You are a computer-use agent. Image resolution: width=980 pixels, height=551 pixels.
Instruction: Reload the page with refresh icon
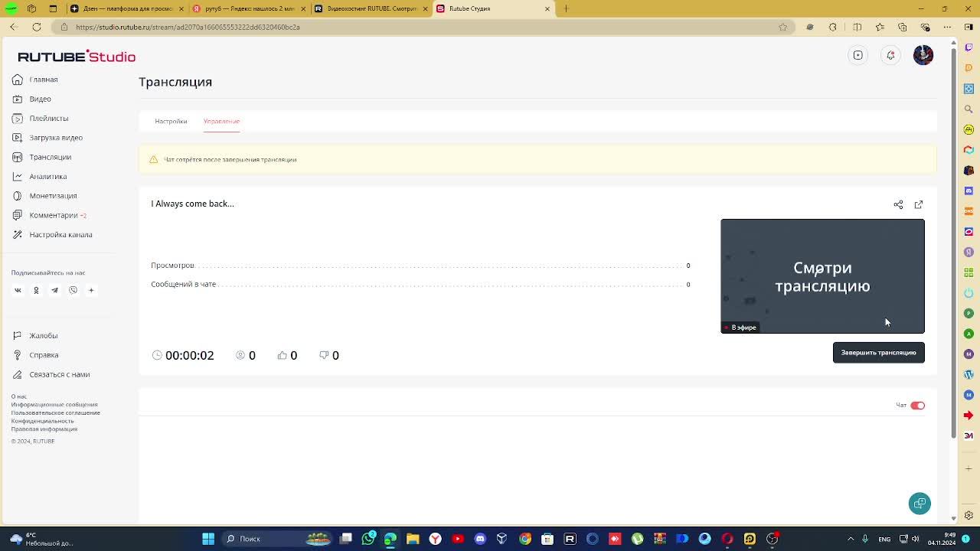(x=36, y=27)
